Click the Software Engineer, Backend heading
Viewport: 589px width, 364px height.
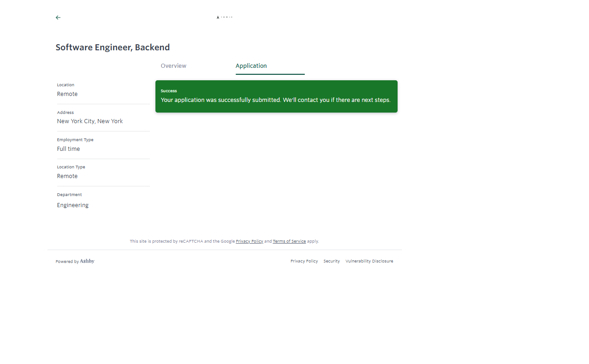[113, 47]
